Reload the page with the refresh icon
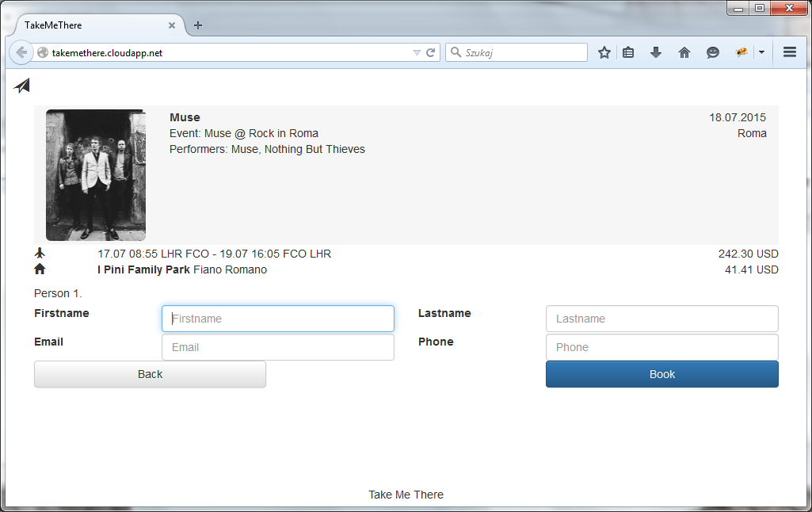 [430, 53]
